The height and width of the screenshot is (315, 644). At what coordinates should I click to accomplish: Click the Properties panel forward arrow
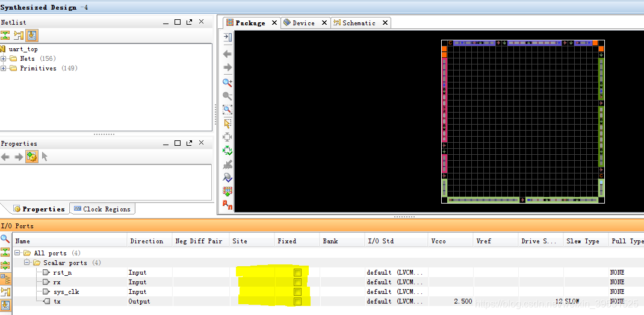tap(19, 157)
